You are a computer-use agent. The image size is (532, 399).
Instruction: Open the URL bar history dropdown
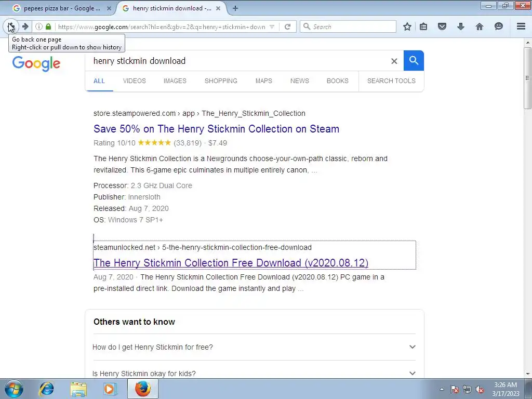point(272,27)
